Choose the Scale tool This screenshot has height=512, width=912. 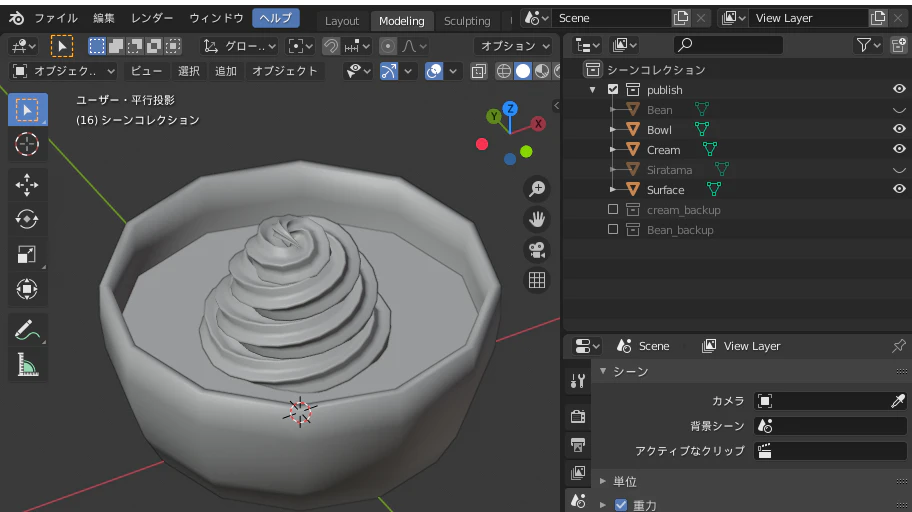[x=27, y=254]
